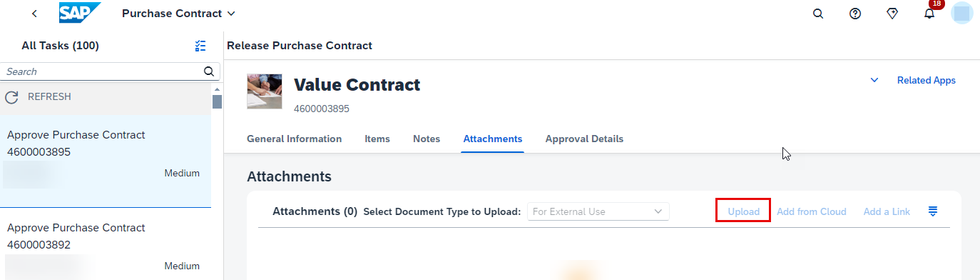The image size is (980, 280).
Task: Switch to the Approval Details tab
Action: point(584,139)
